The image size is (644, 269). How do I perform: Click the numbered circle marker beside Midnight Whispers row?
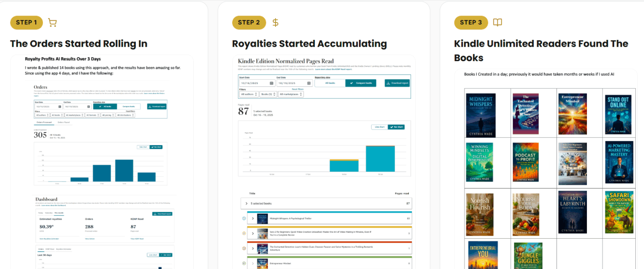244,218
